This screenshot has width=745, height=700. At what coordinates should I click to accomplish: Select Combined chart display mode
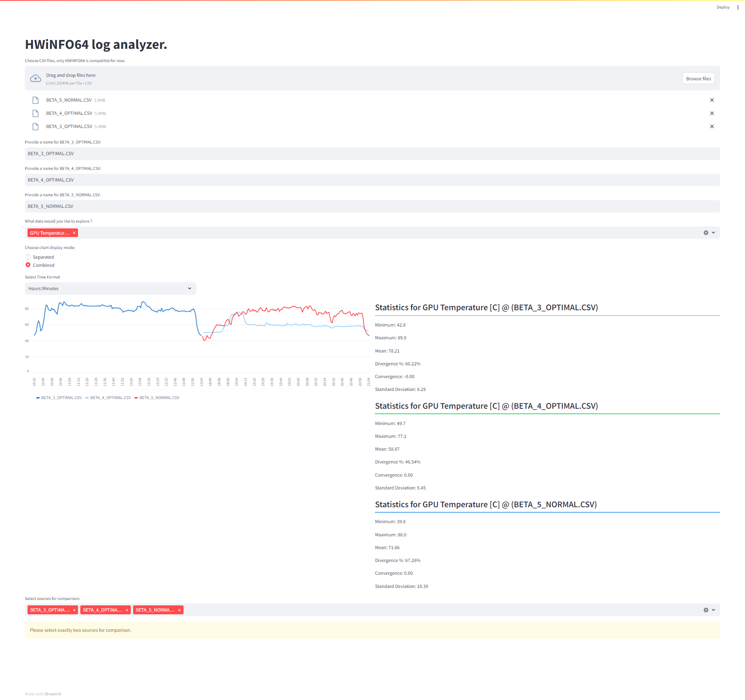[28, 265]
